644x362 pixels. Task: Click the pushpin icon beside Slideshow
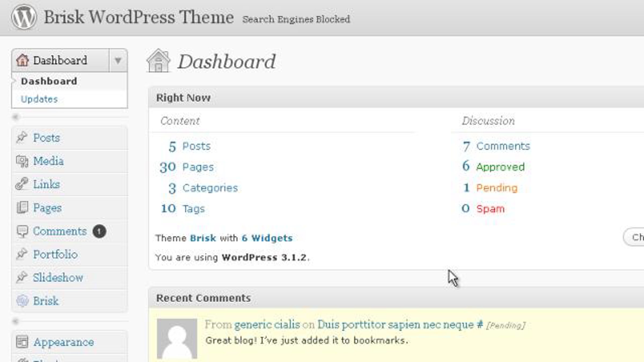point(22,277)
